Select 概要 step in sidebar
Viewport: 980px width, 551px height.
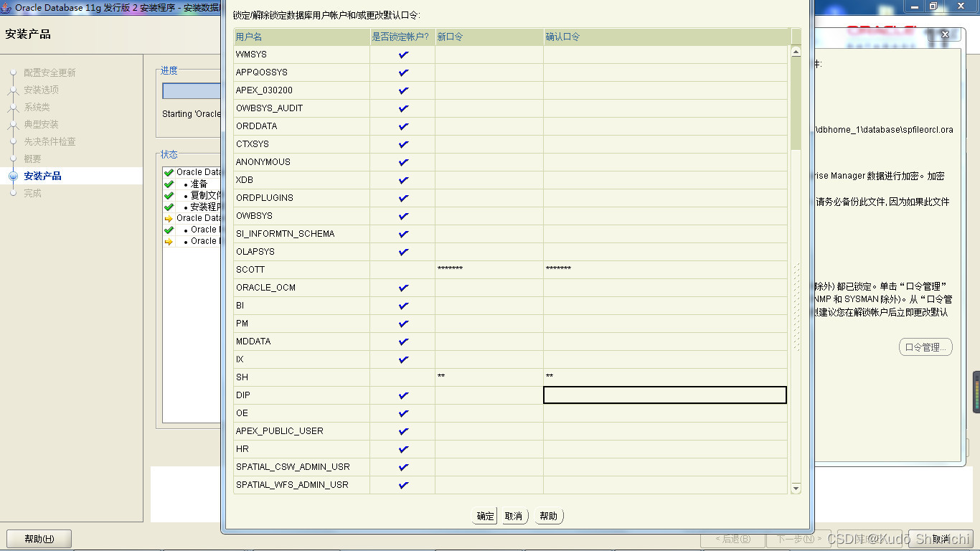point(32,159)
